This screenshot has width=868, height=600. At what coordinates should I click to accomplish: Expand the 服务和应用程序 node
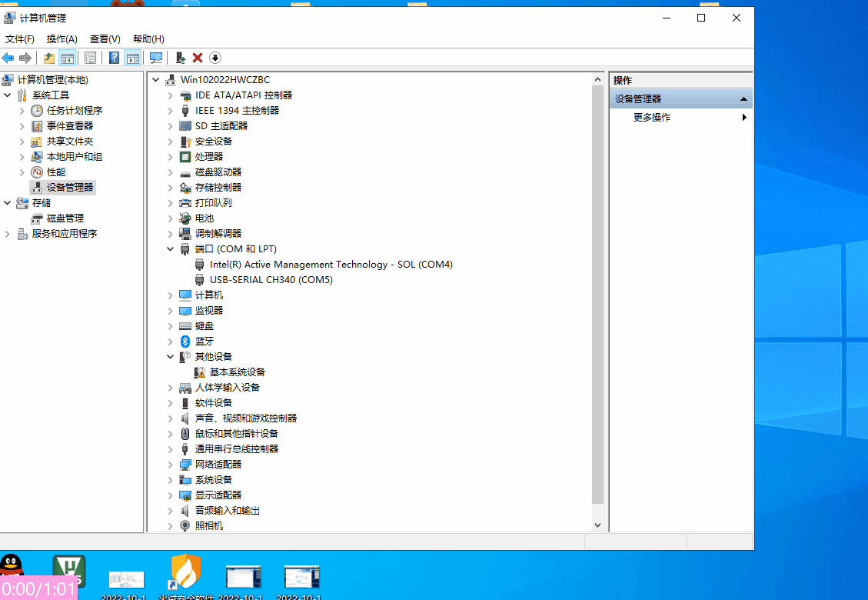(x=8, y=234)
